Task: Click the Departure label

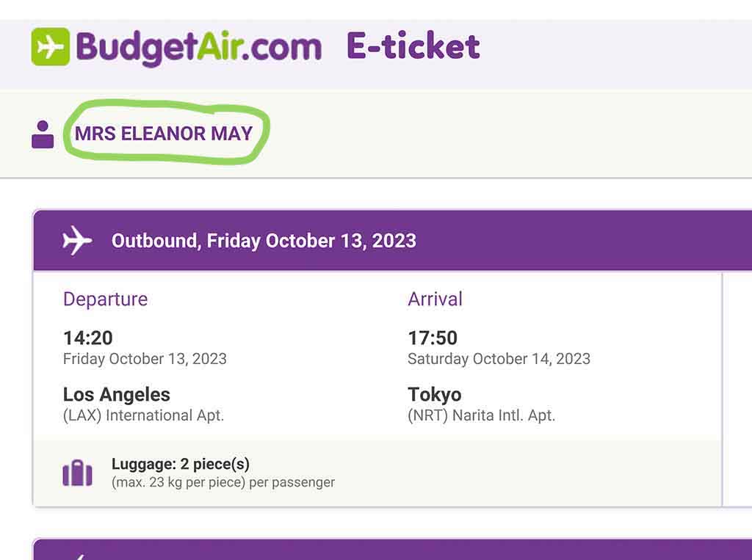Action: point(106,299)
